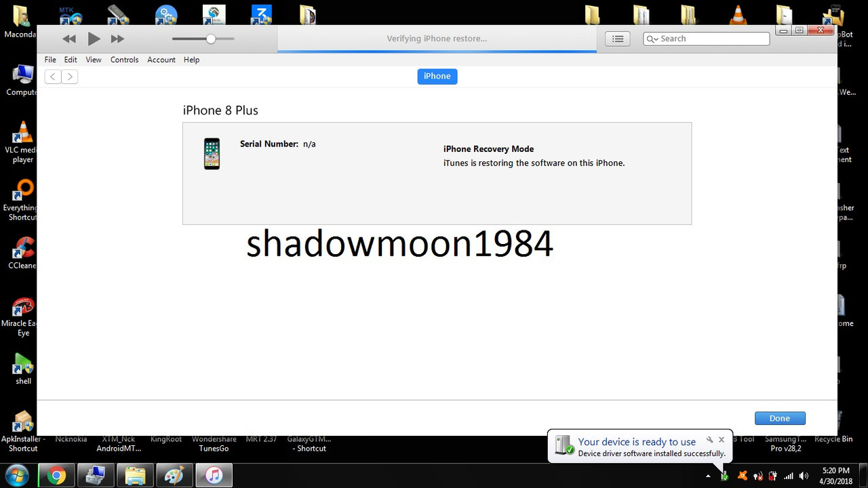
Task: Minimize the iTunes window
Action: click(784, 31)
